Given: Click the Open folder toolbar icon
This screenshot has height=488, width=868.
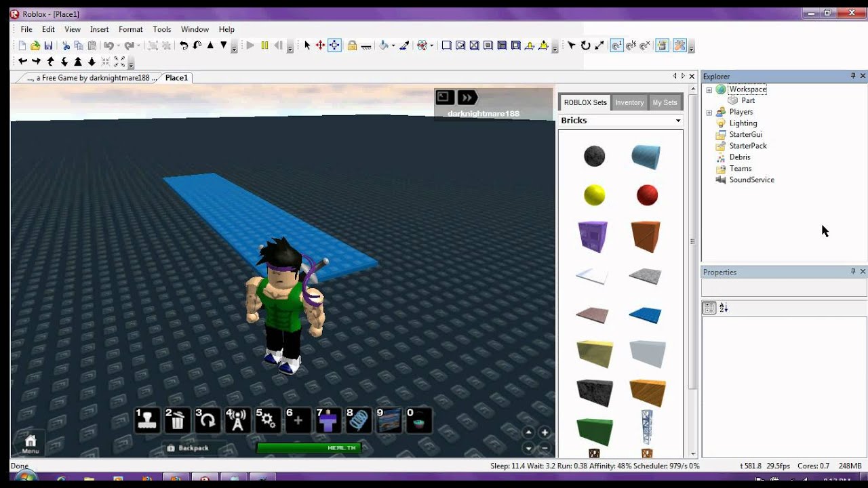Looking at the screenshot, I should pos(35,45).
